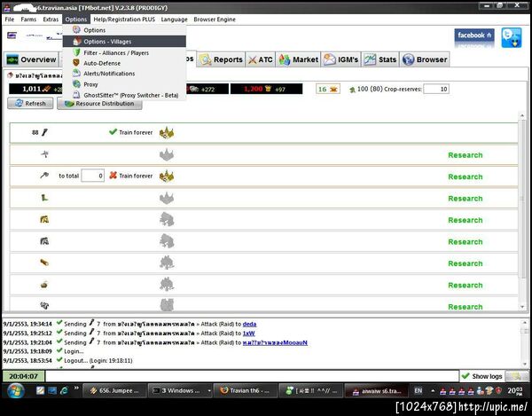Click the crop resource counter showing 1,200
The height and width of the screenshot is (416, 532).
(266, 89)
